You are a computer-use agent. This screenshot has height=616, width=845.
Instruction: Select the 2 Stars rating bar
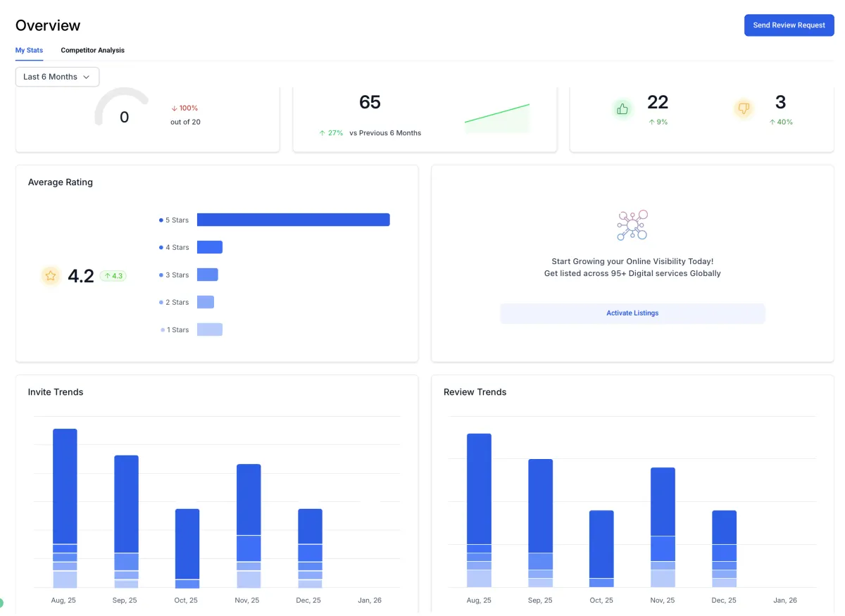[x=206, y=302]
